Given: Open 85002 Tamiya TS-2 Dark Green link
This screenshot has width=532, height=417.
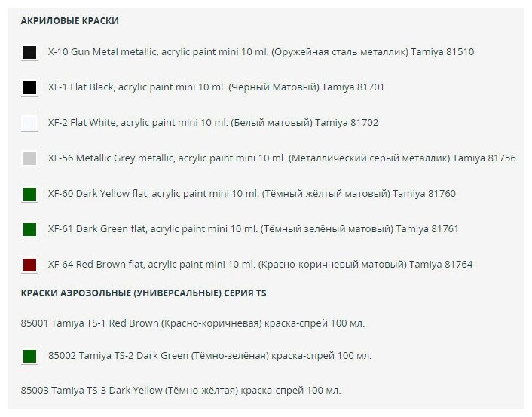Looking at the screenshot, I should [x=209, y=356].
